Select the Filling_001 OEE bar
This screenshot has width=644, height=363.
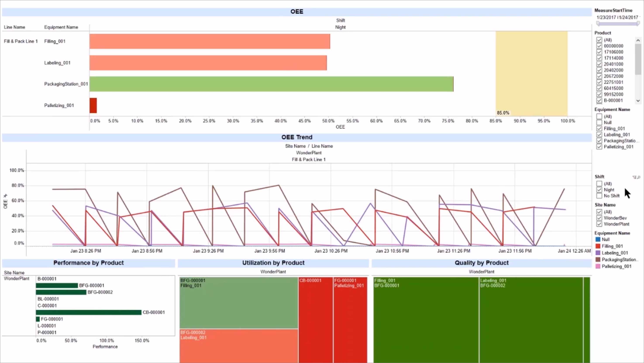click(210, 41)
